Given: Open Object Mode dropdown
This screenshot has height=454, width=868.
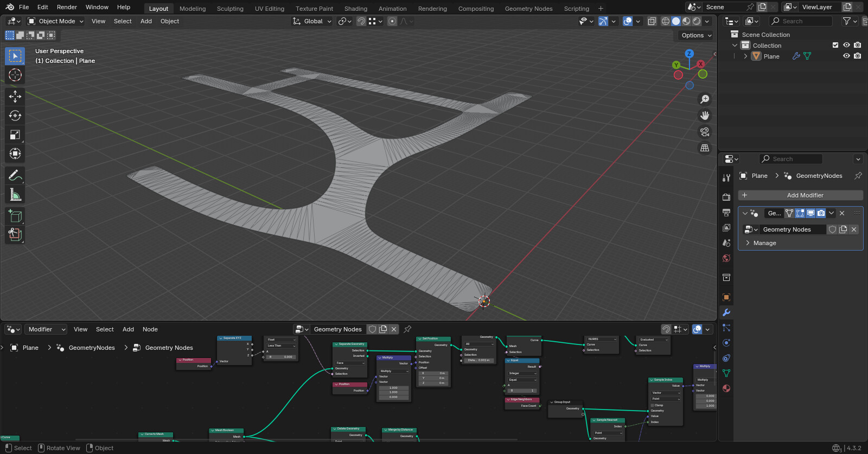Looking at the screenshot, I should tap(55, 21).
